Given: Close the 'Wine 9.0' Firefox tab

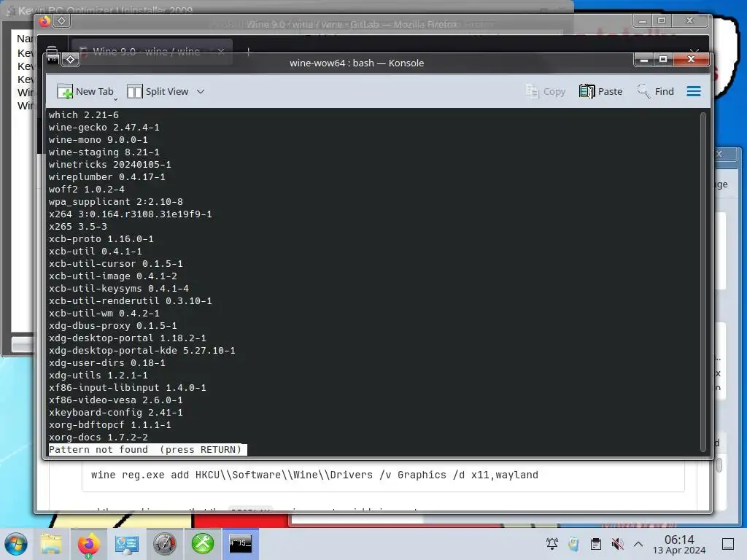Looking at the screenshot, I should coord(220,52).
